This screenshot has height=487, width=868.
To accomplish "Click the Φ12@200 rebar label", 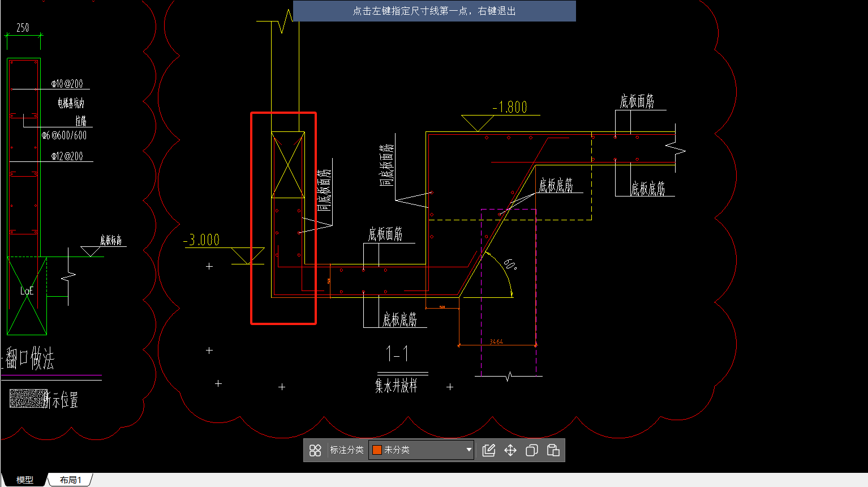I will pyautogui.click(x=67, y=156).
